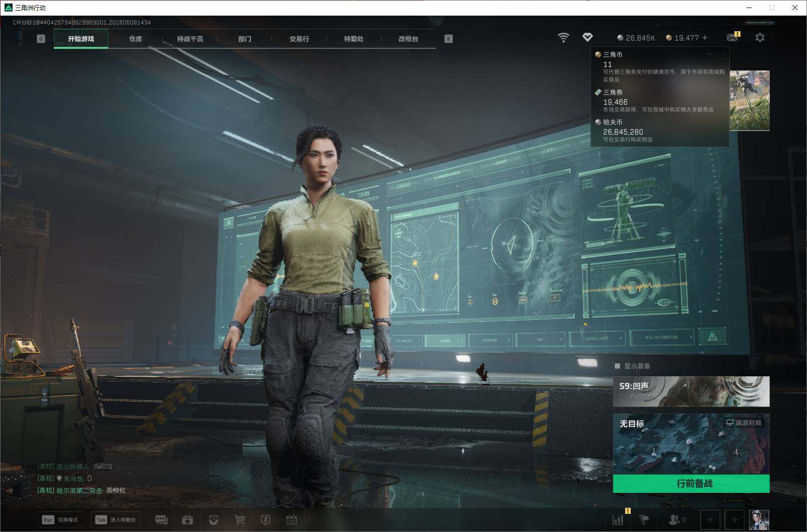Click the 三角币 coin icon in the tooltip
Image resolution: width=807 pixels, height=532 pixels.
(x=598, y=54)
